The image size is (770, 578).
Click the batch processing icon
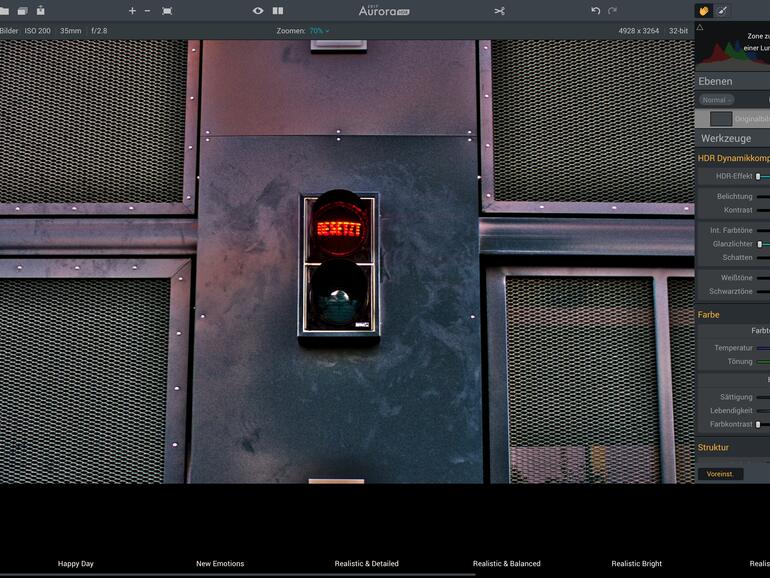tap(22, 11)
